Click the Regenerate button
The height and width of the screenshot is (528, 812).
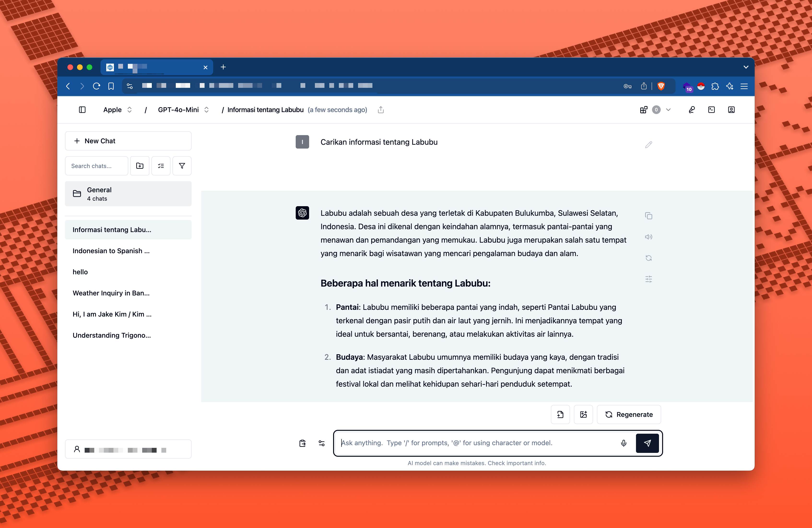click(629, 415)
